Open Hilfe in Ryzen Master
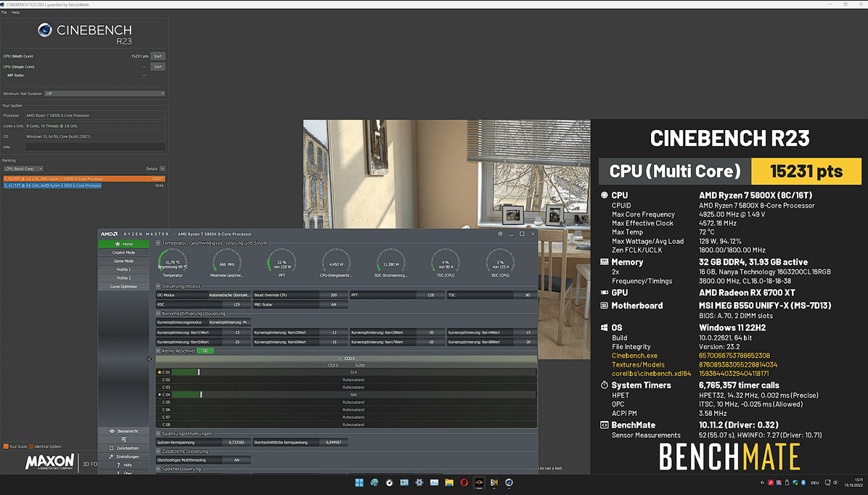The width and height of the screenshot is (868, 495). click(123, 465)
